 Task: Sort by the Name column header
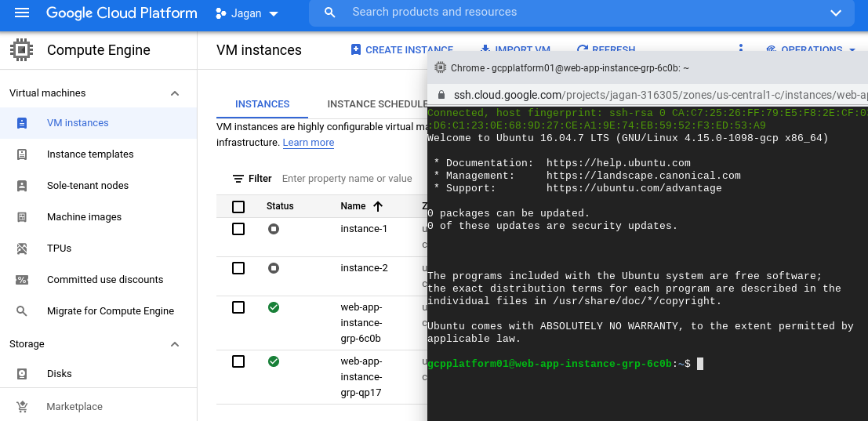[353, 206]
